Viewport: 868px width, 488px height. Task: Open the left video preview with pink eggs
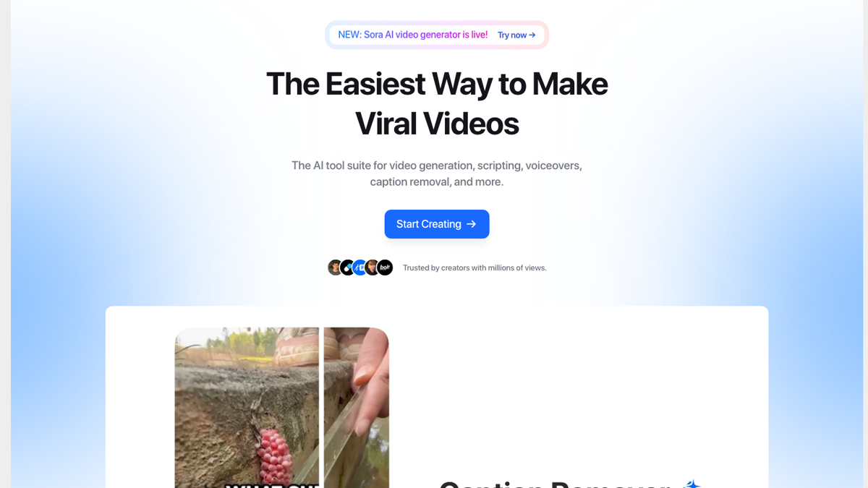(247, 408)
